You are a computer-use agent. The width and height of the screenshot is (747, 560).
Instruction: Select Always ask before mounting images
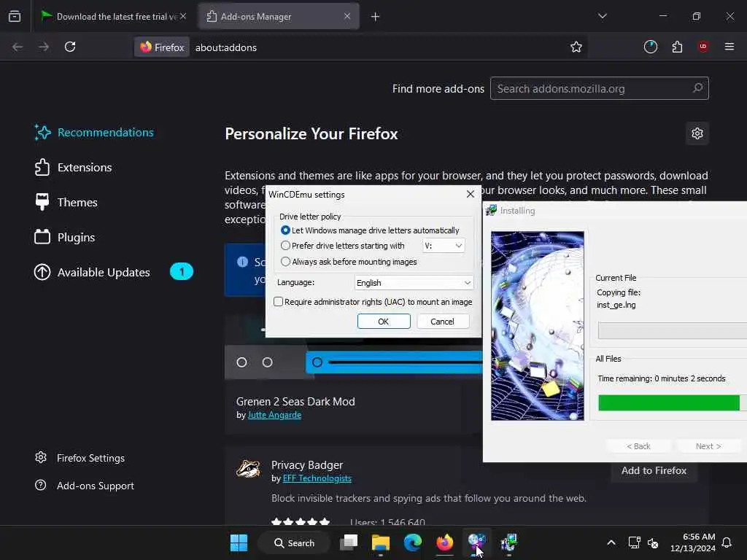coord(285,262)
